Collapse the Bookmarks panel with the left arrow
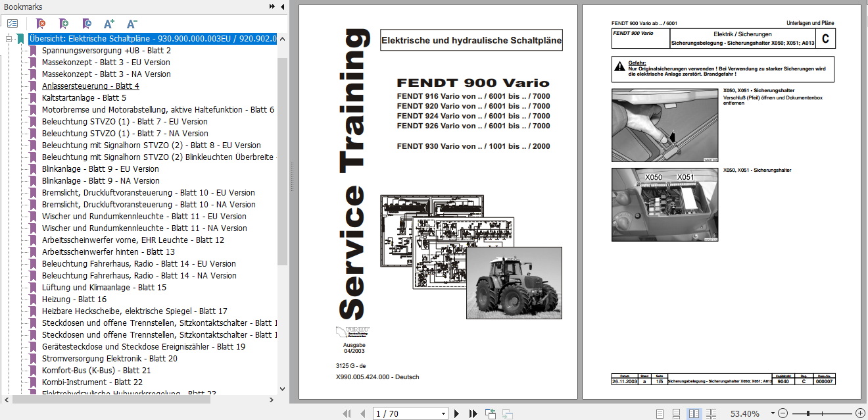 (282, 7)
